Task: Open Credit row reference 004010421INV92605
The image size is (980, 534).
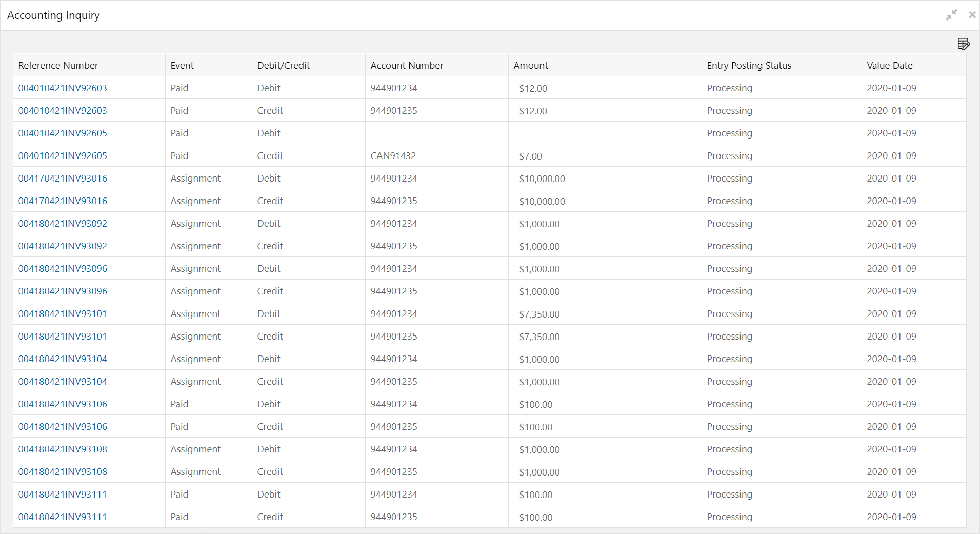Action: click(x=63, y=155)
